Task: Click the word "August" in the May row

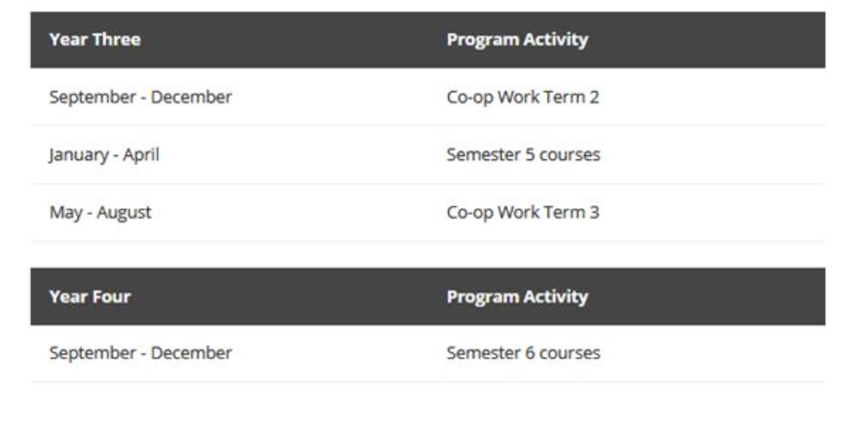Action: (122, 212)
